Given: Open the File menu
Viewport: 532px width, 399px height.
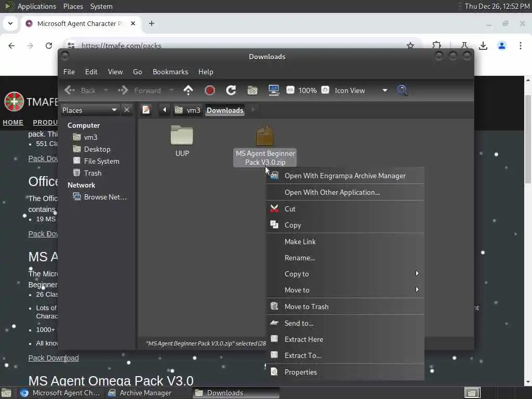Looking at the screenshot, I should click(69, 72).
